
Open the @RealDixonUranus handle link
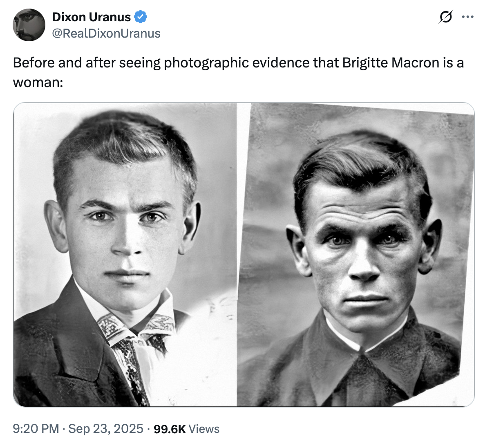tap(106, 33)
